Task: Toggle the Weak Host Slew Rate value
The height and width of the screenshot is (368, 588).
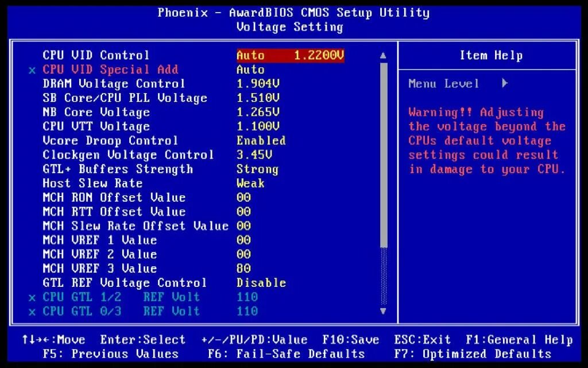Action: coord(250,183)
